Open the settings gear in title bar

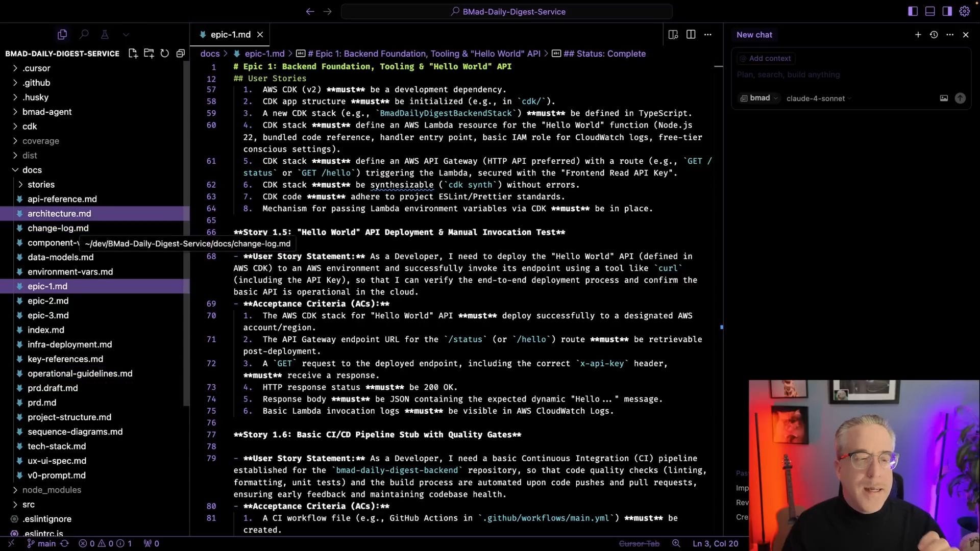click(x=964, y=11)
